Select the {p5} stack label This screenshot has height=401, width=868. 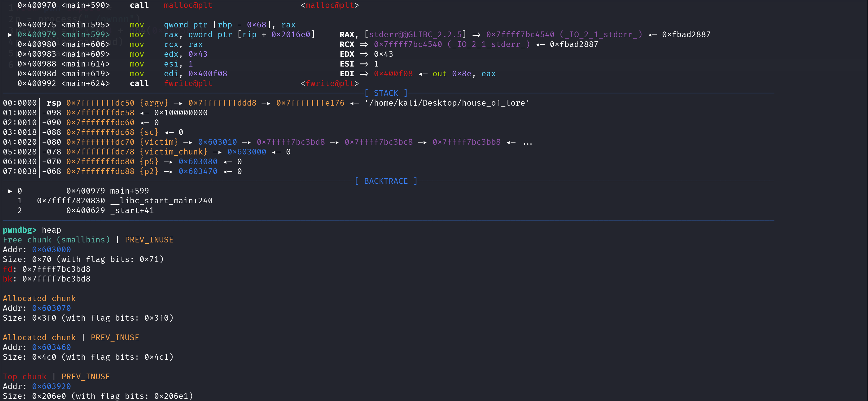[149, 162]
